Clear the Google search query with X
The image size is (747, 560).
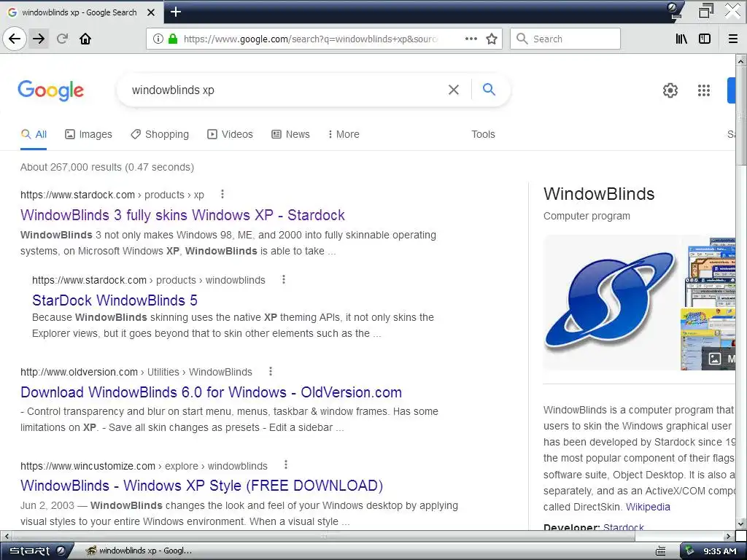coord(454,90)
